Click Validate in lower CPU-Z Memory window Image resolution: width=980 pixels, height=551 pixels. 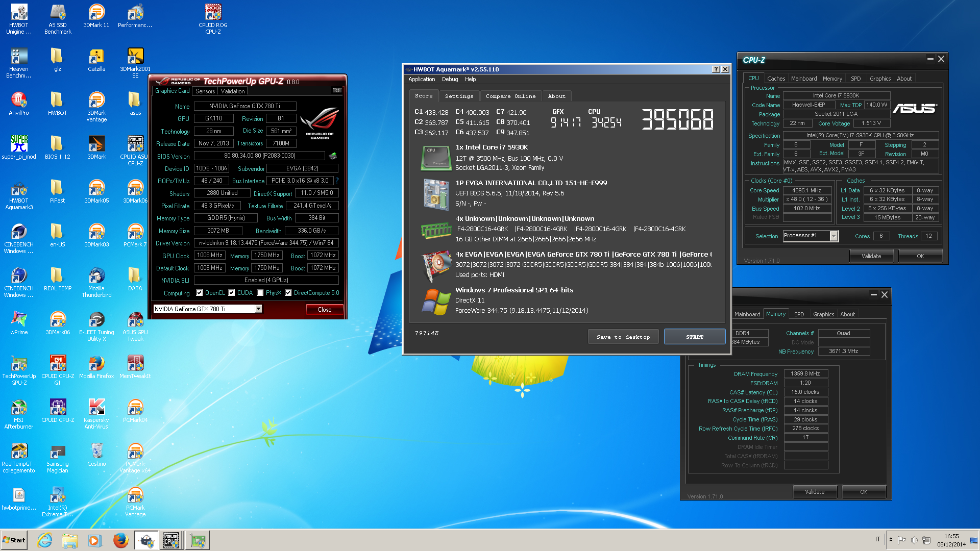[815, 492]
